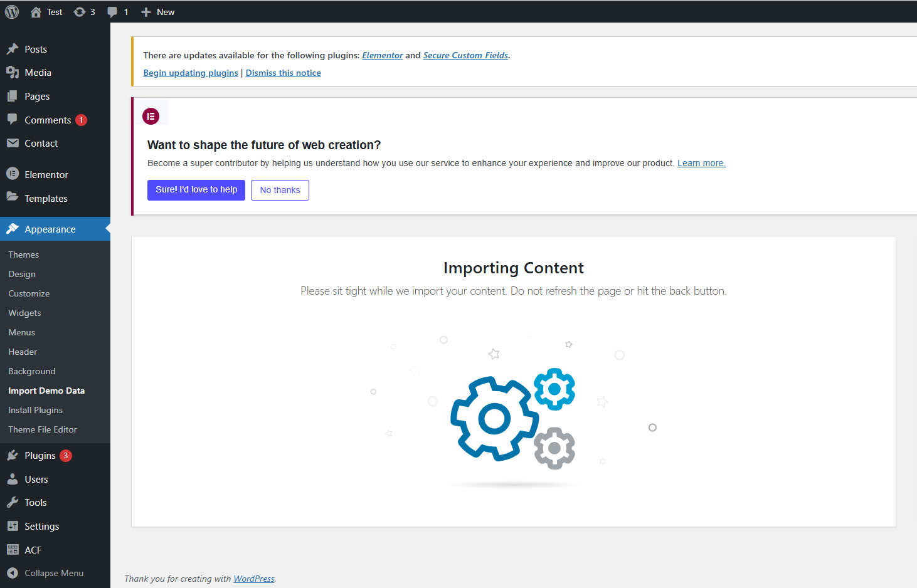Open the Themes submenu item
The width and height of the screenshot is (917, 588).
coord(24,255)
